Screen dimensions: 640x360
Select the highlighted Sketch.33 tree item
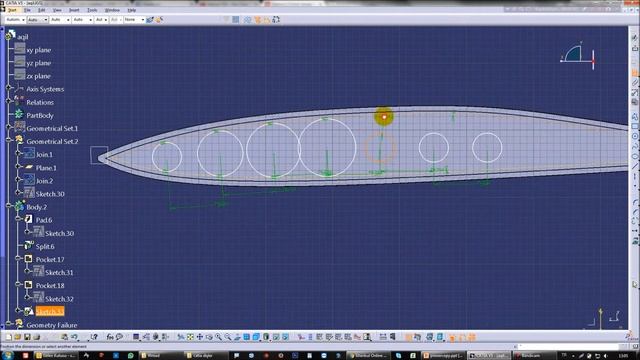pyautogui.click(x=50, y=312)
